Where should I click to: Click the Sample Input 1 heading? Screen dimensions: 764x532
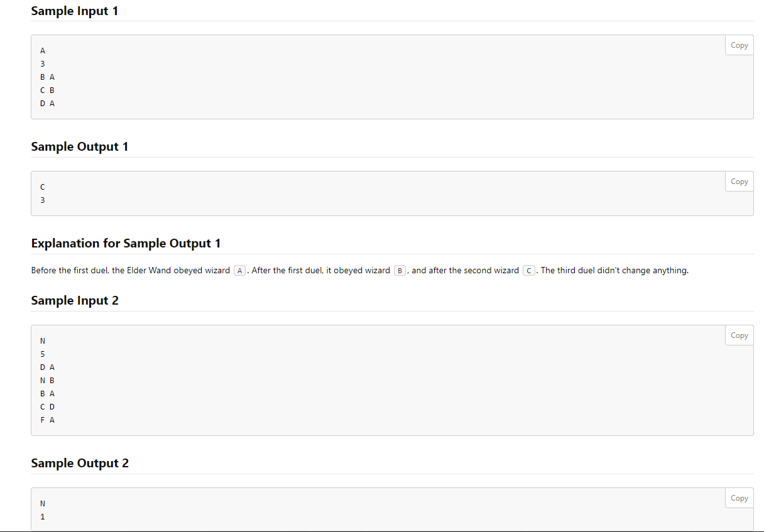[x=74, y=11]
